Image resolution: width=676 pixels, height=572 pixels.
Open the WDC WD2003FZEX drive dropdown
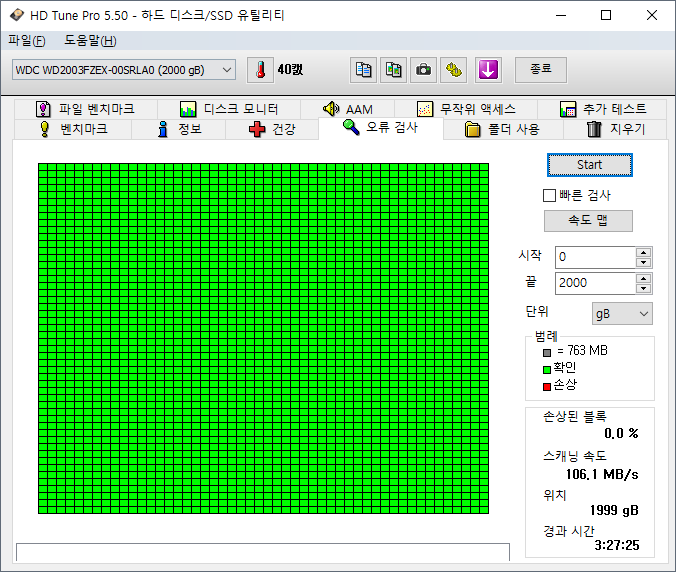tap(124, 70)
